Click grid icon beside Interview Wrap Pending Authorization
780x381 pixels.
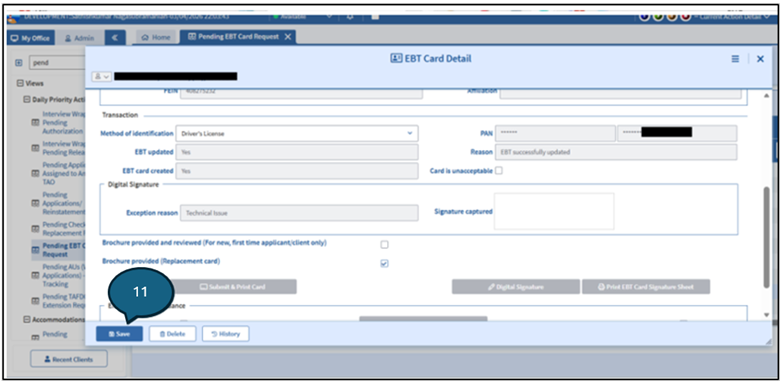(x=35, y=122)
